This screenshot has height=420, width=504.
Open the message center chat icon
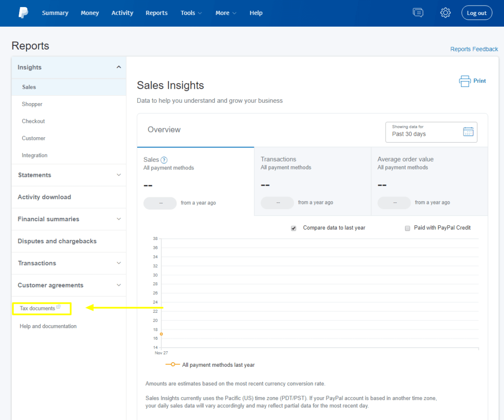418,13
